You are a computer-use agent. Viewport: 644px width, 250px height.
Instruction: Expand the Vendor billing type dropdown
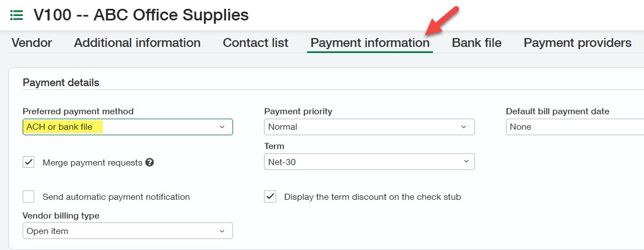pos(128,231)
